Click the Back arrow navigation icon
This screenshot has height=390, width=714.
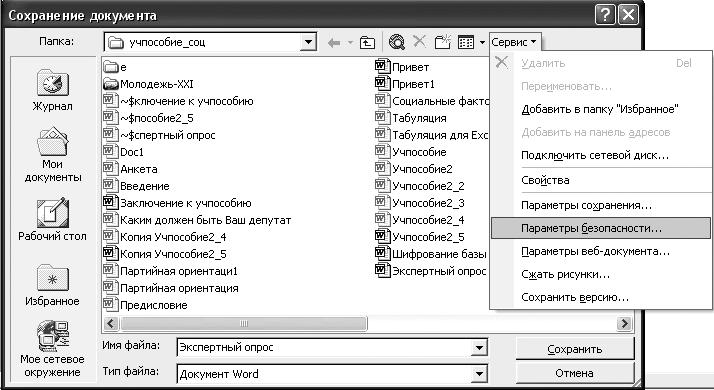click(x=334, y=42)
